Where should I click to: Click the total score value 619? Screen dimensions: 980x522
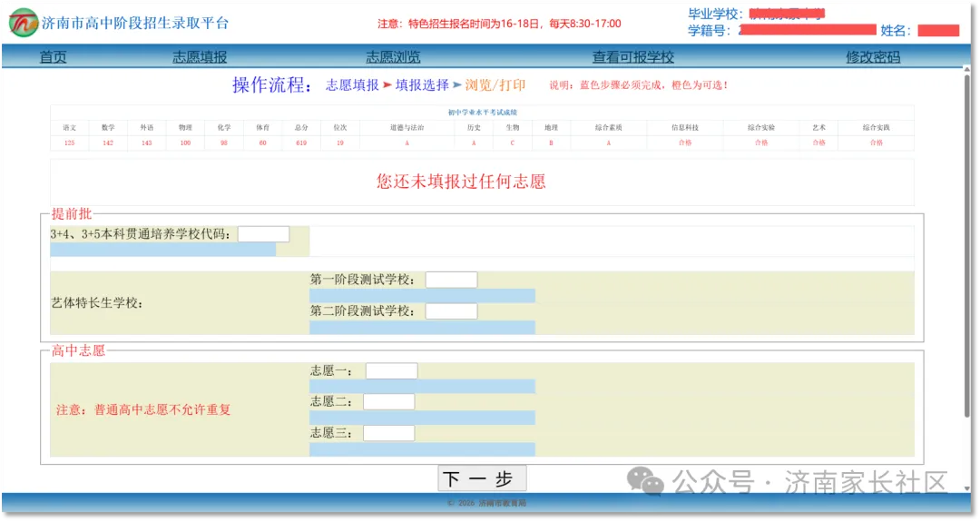(301, 143)
